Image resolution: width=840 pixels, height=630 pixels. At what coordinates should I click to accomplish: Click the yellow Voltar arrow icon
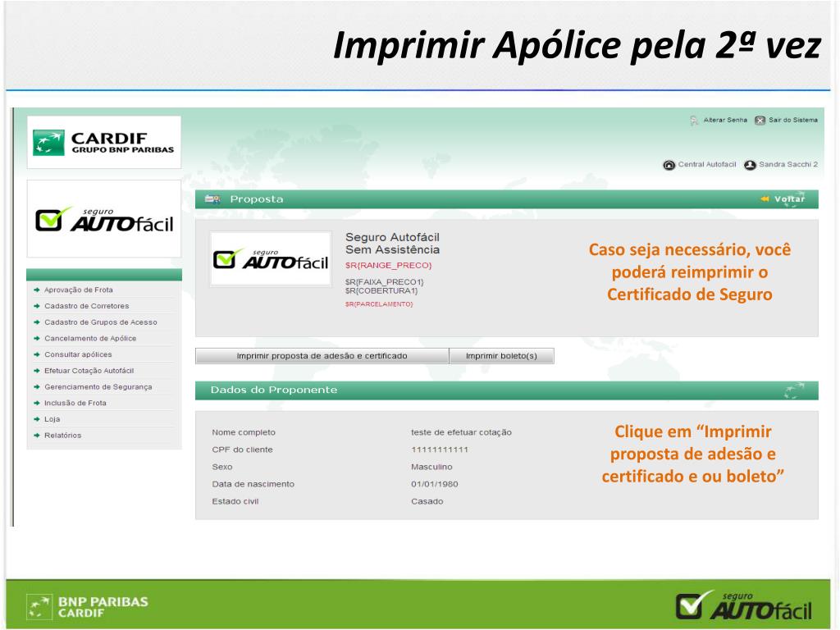coord(765,199)
